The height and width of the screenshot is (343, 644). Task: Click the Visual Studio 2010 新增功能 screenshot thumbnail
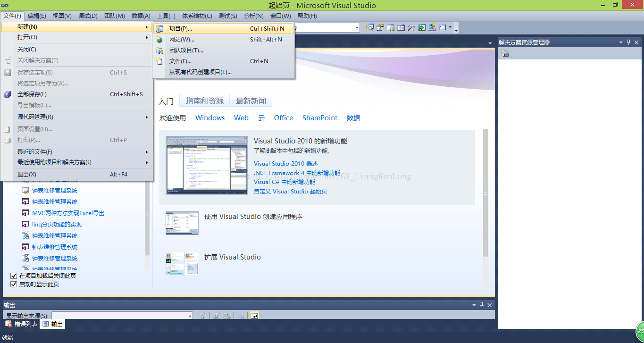(x=207, y=166)
